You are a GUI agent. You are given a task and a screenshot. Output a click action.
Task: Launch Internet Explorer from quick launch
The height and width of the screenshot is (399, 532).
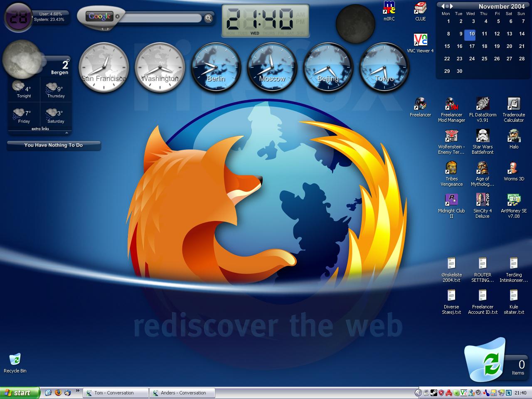(48, 392)
